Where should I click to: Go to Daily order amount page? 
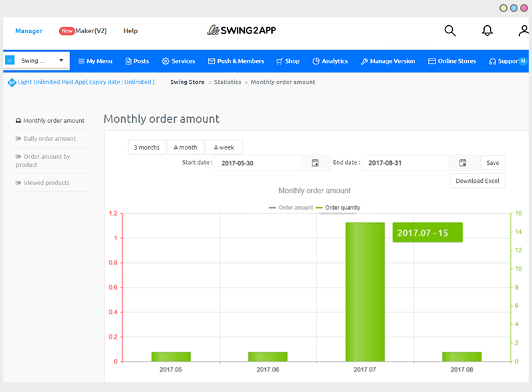[49, 139]
